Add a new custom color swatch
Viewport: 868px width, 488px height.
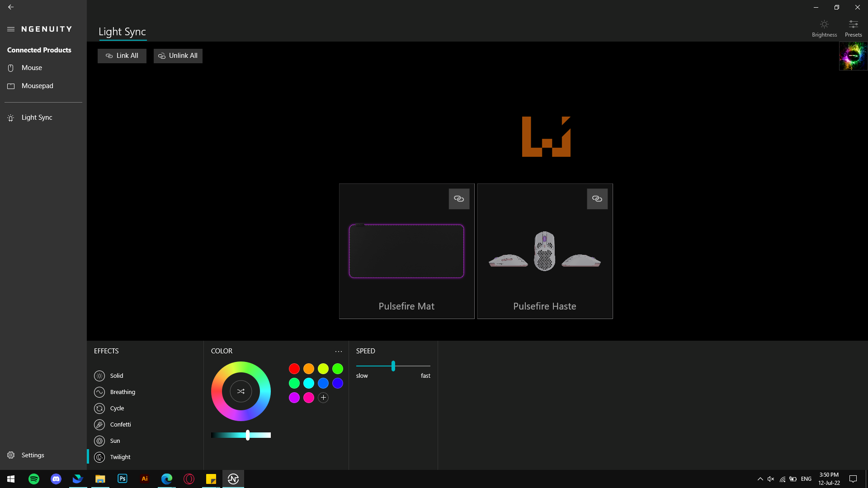[x=323, y=398]
